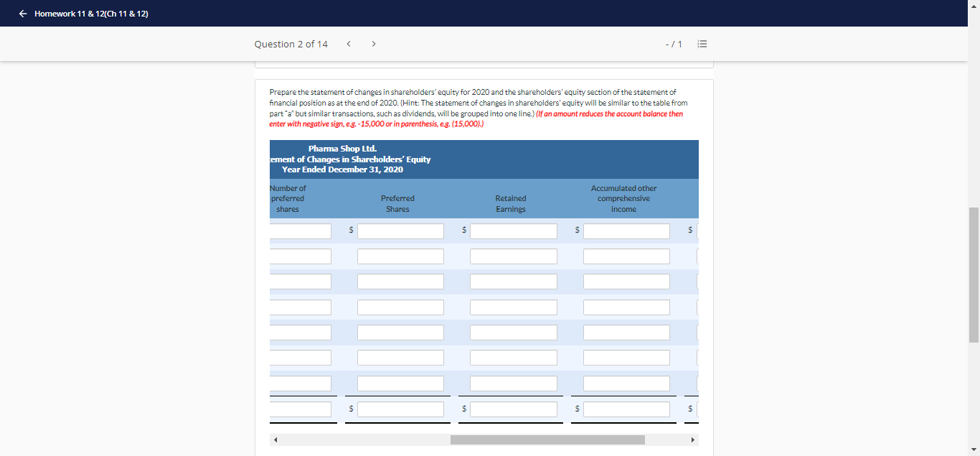
Task: Click the Homework 11 & 12 title
Action: click(91, 14)
